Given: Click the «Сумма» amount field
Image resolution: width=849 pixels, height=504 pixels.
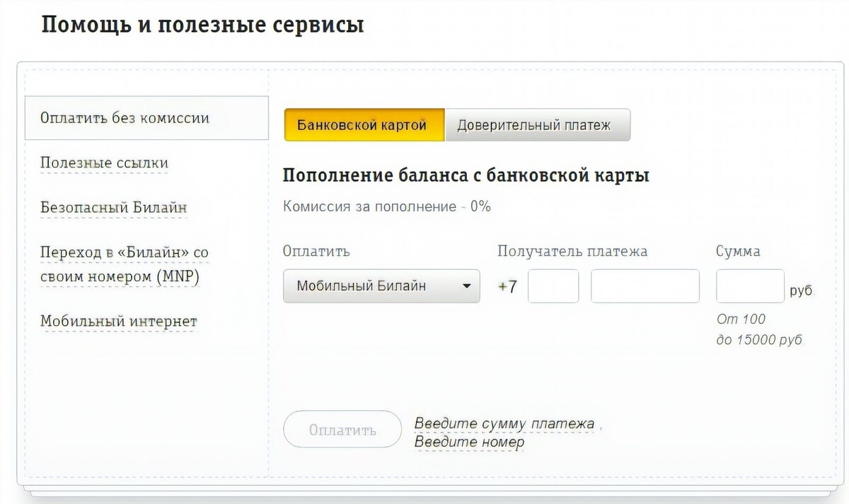Looking at the screenshot, I should coord(750,286).
